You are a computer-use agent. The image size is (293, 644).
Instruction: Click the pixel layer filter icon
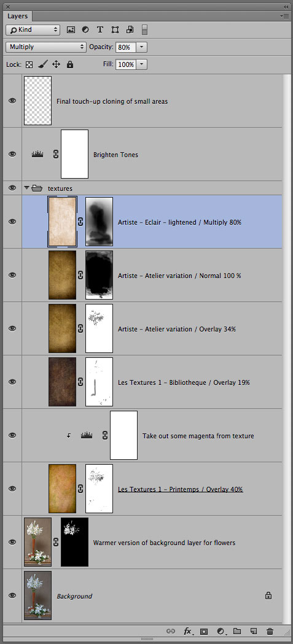click(71, 30)
